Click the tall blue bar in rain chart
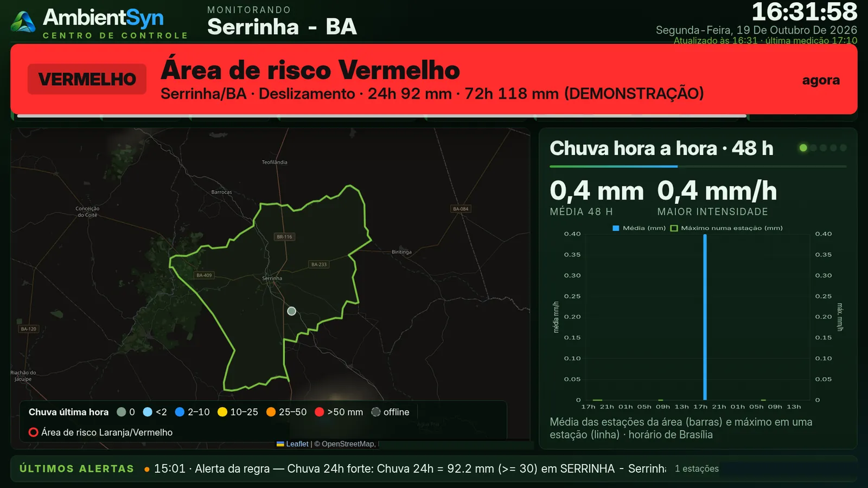This screenshot has width=868, height=488. point(705,317)
